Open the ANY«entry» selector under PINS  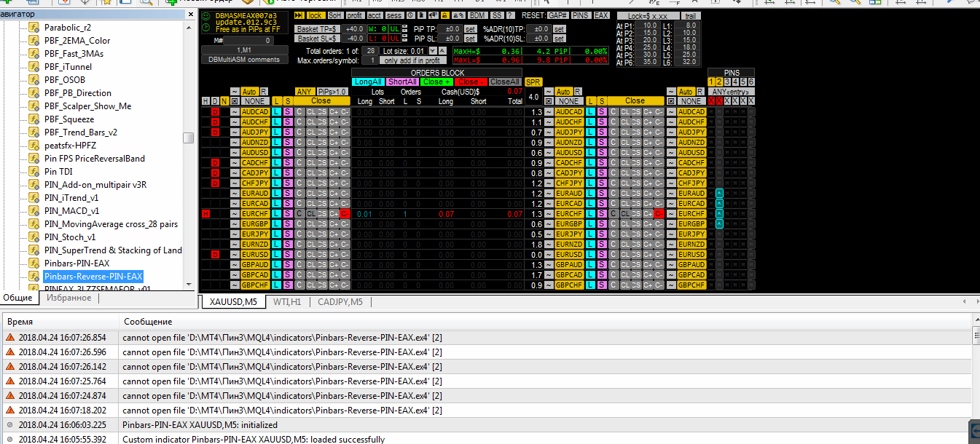tap(731, 92)
